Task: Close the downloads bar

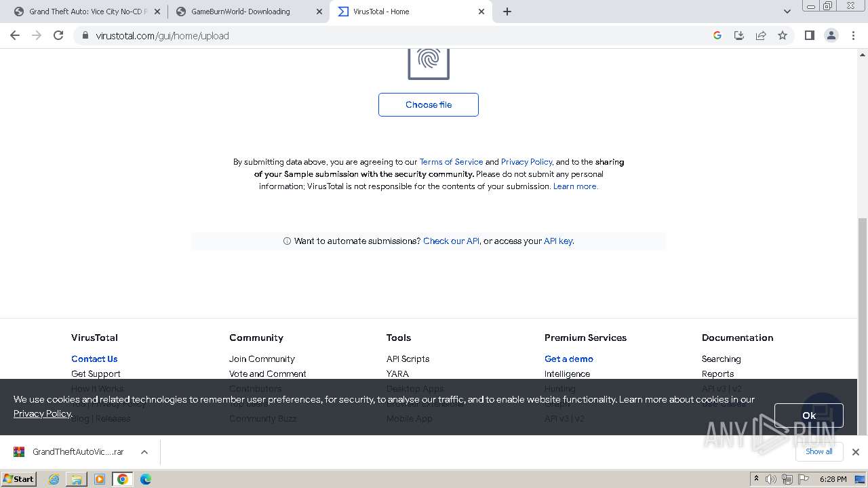Action: [x=855, y=452]
